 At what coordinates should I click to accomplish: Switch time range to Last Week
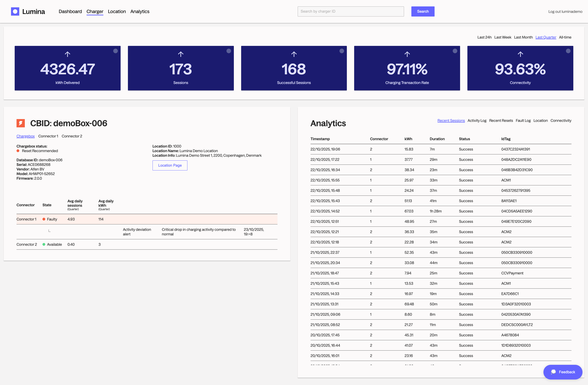[x=503, y=37]
